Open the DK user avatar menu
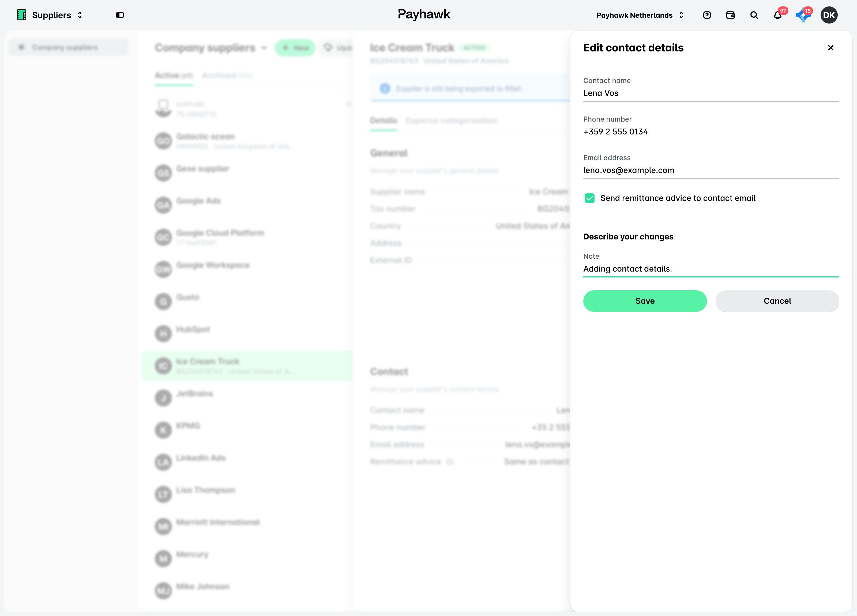Viewport: 857px width, 616px height. tap(829, 15)
